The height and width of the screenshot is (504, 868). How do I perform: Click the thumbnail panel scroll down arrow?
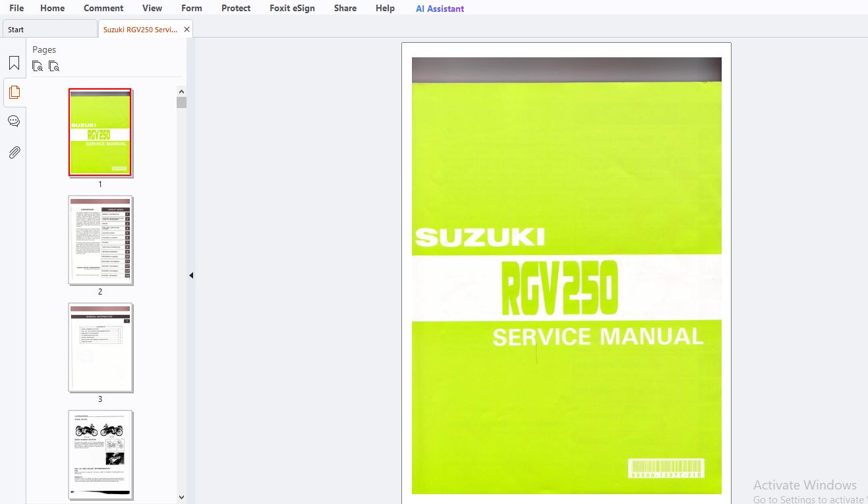(182, 498)
